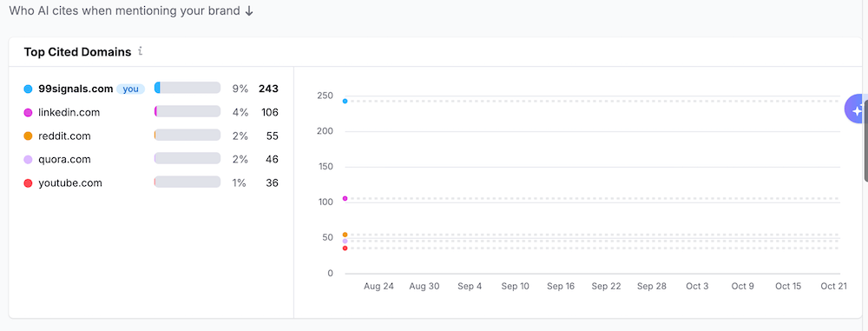
Task: Click the blue chart data point near 250
Action: click(345, 101)
